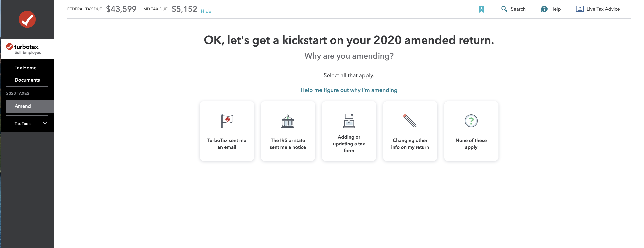Click 'Help me figure out why I'm amending'
This screenshot has width=644, height=248.
click(349, 90)
